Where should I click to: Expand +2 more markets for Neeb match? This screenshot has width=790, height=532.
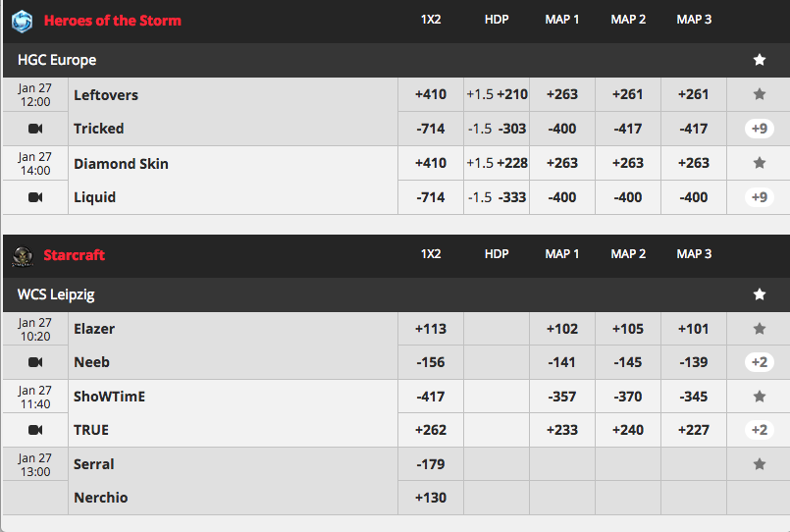click(760, 362)
